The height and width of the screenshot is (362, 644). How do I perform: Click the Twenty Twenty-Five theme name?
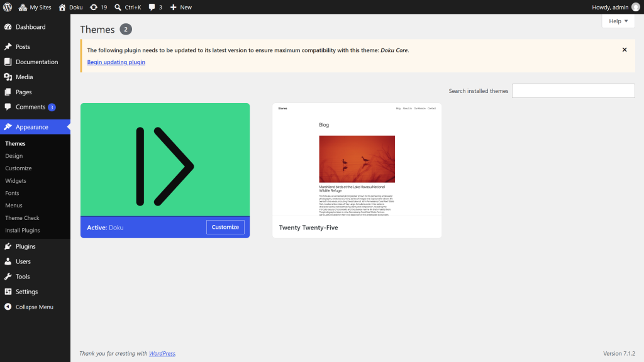pos(308,228)
